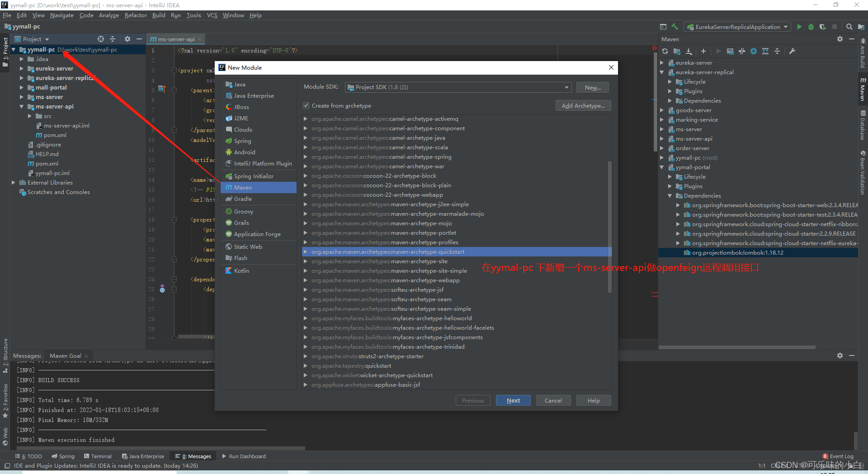This screenshot has width=868, height=474.
Task: Choose Groovy module type
Action: [259, 211]
